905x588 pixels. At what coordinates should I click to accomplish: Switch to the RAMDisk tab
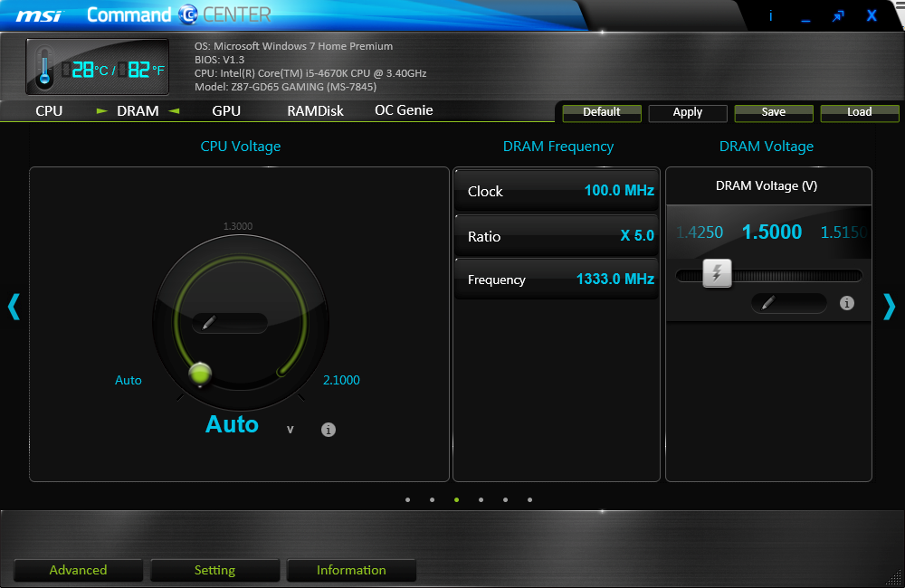click(315, 110)
